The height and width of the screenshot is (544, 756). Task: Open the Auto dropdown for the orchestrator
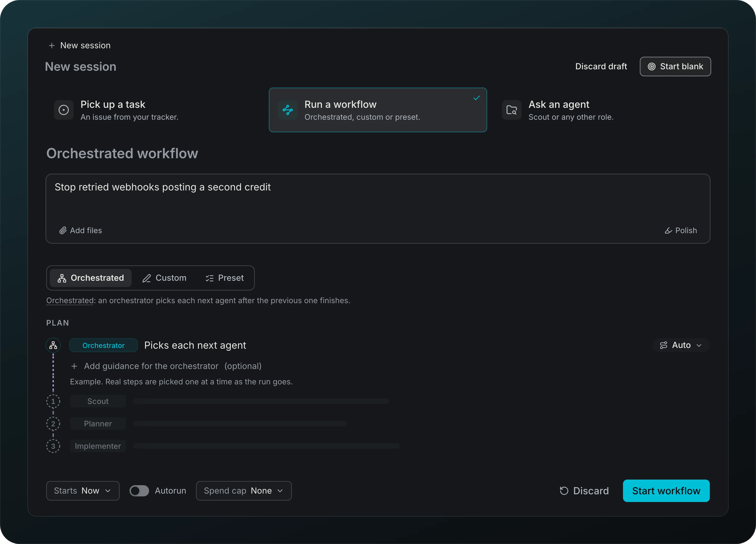tap(681, 345)
